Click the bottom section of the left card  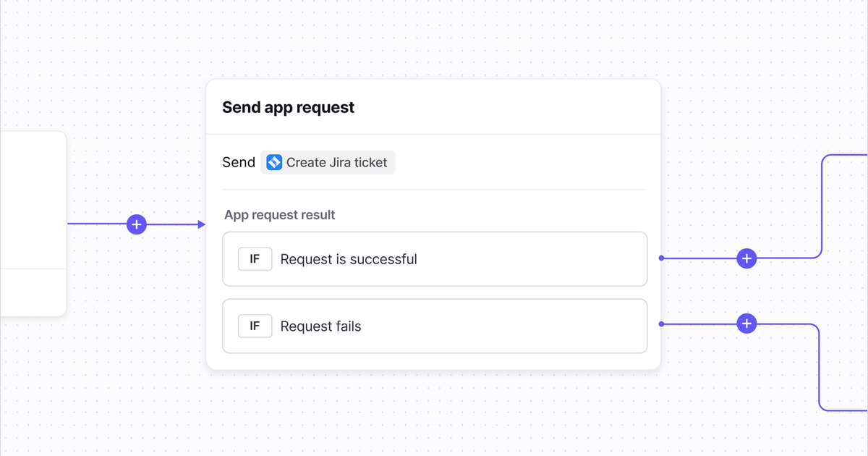tap(33, 292)
